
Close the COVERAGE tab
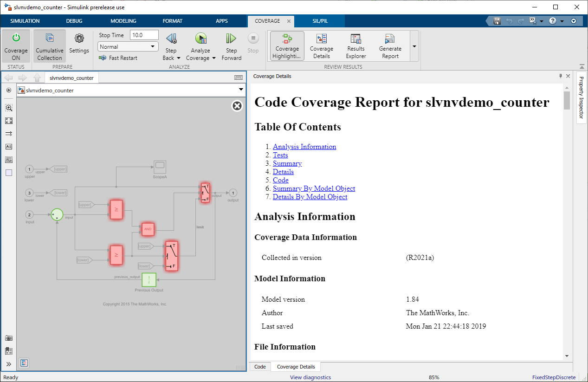coord(288,21)
